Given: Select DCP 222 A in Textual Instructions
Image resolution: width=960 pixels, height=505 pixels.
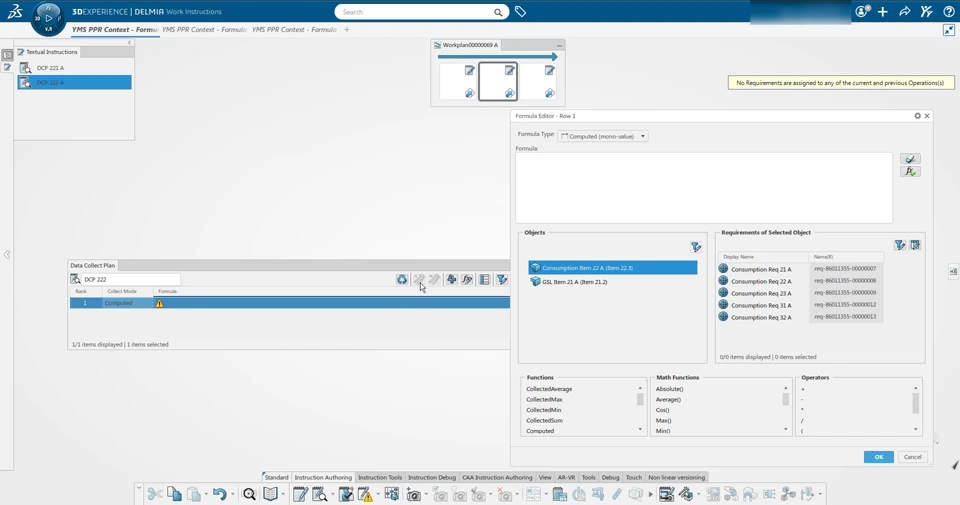Looking at the screenshot, I should pyautogui.click(x=75, y=83).
